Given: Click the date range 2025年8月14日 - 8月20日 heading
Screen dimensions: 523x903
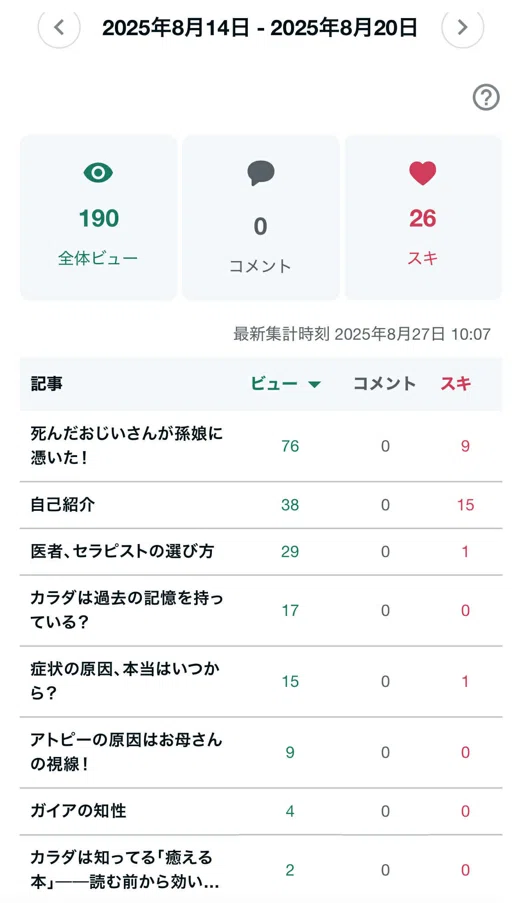Looking at the screenshot, I should point(260,28).
